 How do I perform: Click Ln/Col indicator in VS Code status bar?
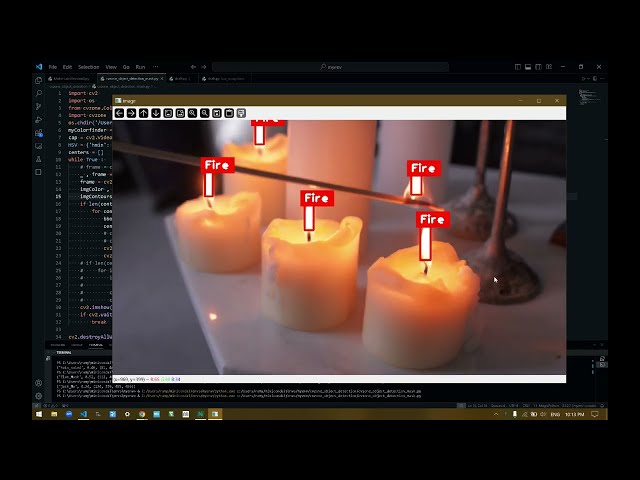click(477, 406)
